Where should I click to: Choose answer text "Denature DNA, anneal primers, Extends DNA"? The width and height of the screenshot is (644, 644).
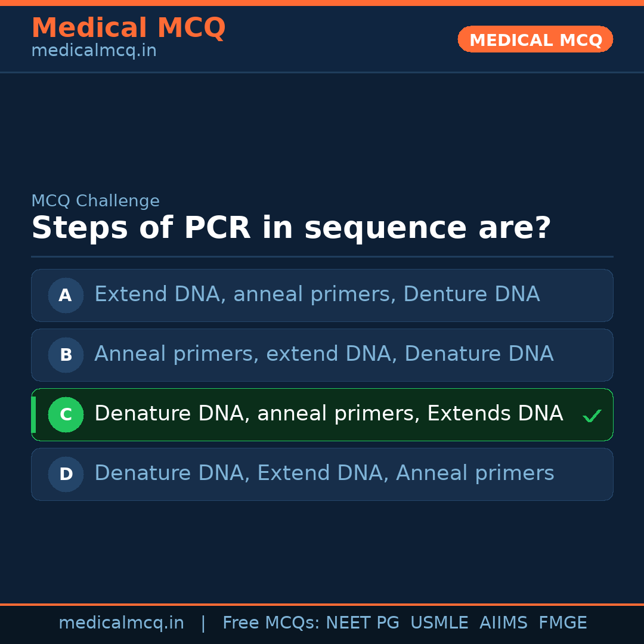328,414
